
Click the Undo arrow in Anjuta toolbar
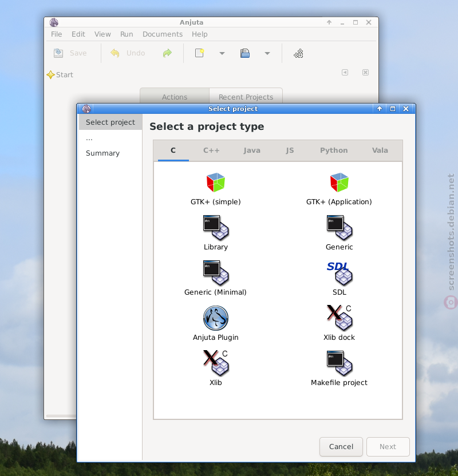pyautogui.click(x=115, y=53)
